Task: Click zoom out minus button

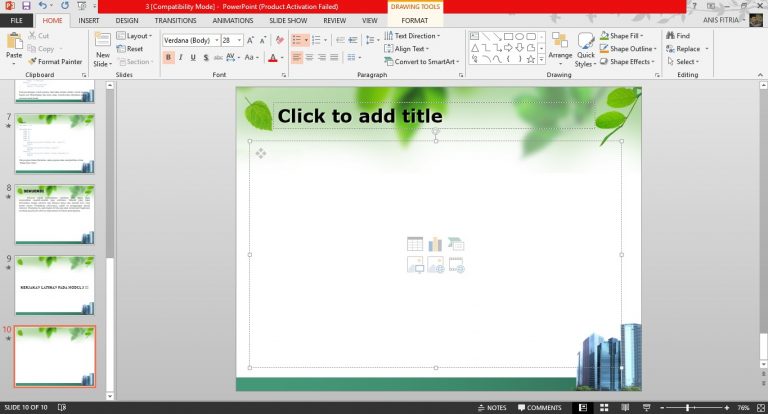Action: tap(662, 408)
